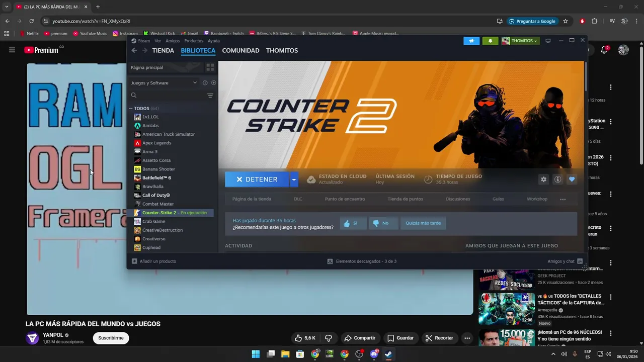Open the Amigos menu

click(x=173, y=41)
